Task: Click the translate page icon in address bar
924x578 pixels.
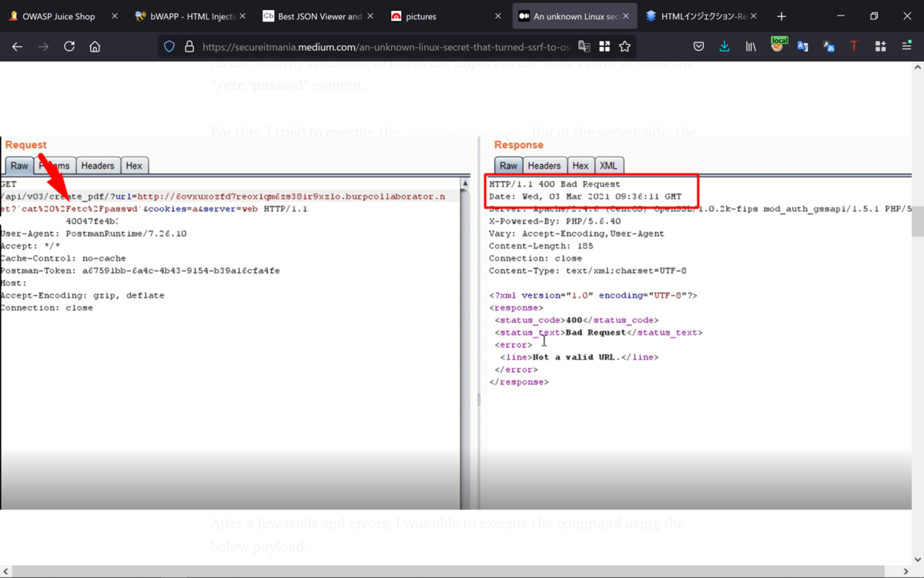Action: click(x=584, y=47)
